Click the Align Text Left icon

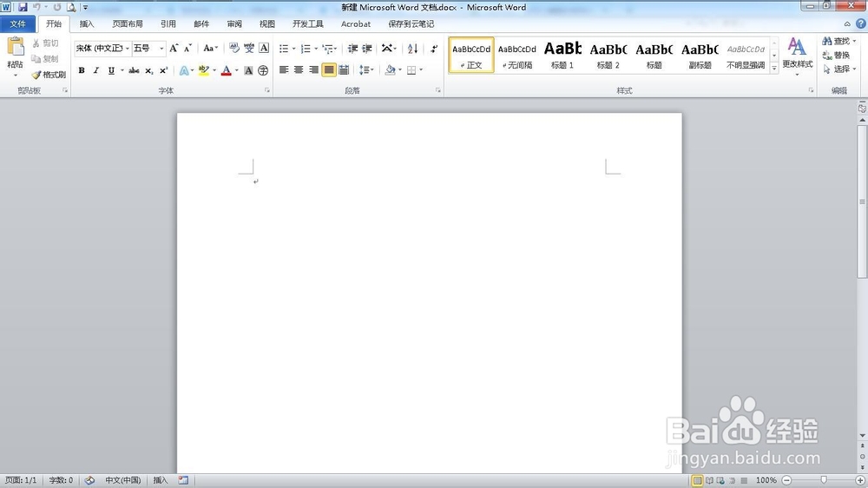pyautogui.click(x=284, y=69)
